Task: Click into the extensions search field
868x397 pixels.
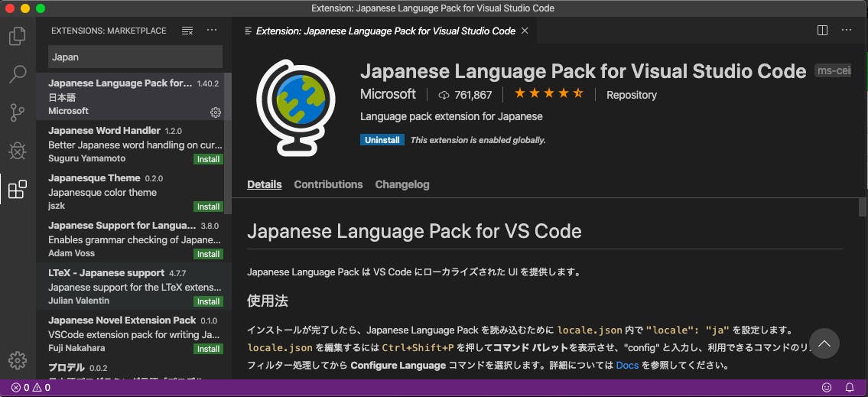Action: [135, 57]
